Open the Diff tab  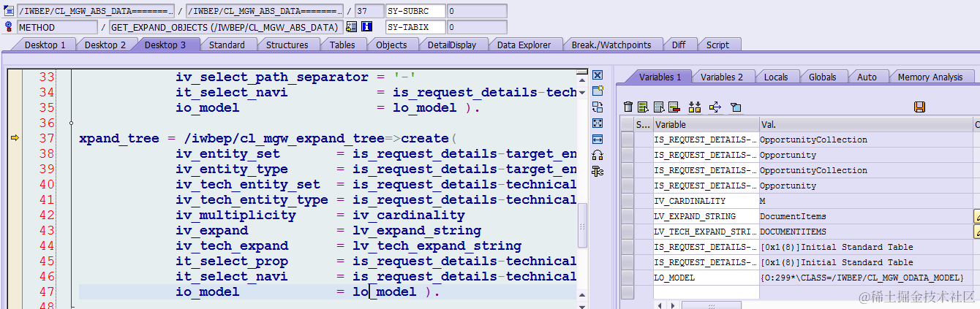click(679, 45)
